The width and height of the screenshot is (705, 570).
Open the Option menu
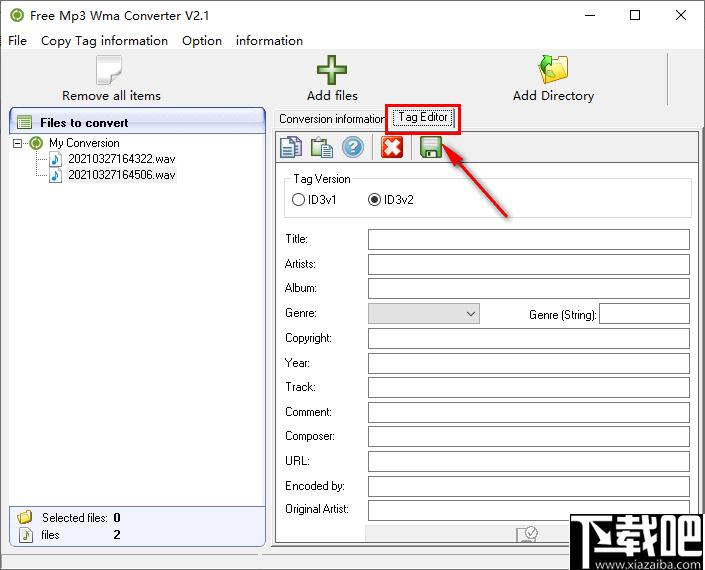point(202,41)
